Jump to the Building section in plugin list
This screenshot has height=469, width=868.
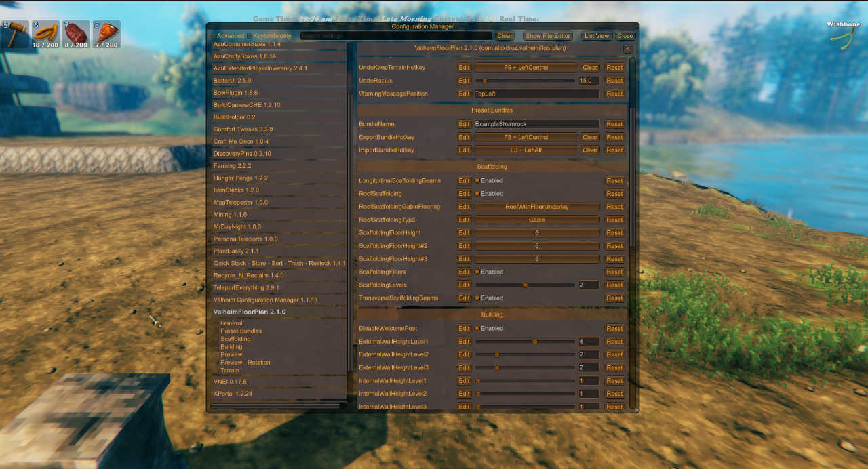231,347
